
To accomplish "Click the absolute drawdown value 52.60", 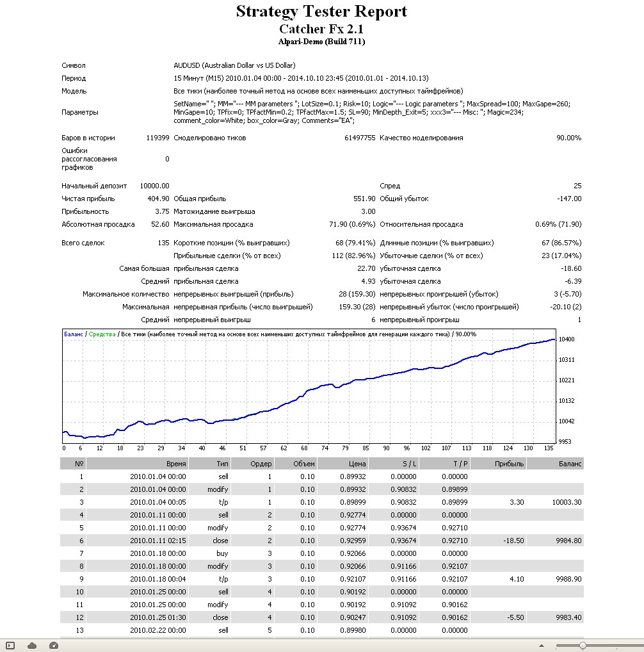I will (160, 225).
